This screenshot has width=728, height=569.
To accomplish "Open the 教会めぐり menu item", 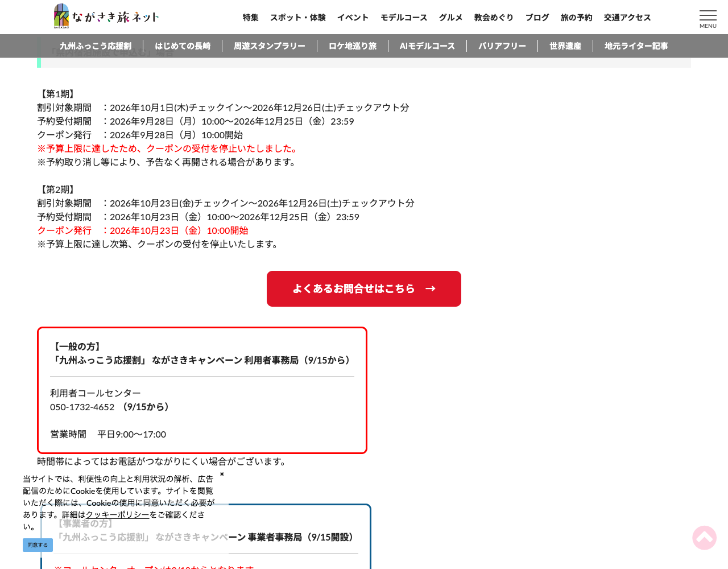I will [x=494, y=18].
